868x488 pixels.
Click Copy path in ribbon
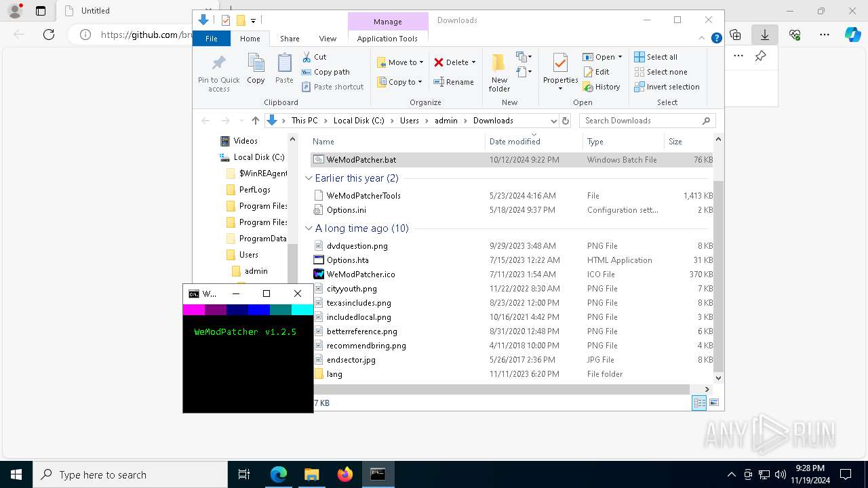pyautogui.click(x=325, y=72)
